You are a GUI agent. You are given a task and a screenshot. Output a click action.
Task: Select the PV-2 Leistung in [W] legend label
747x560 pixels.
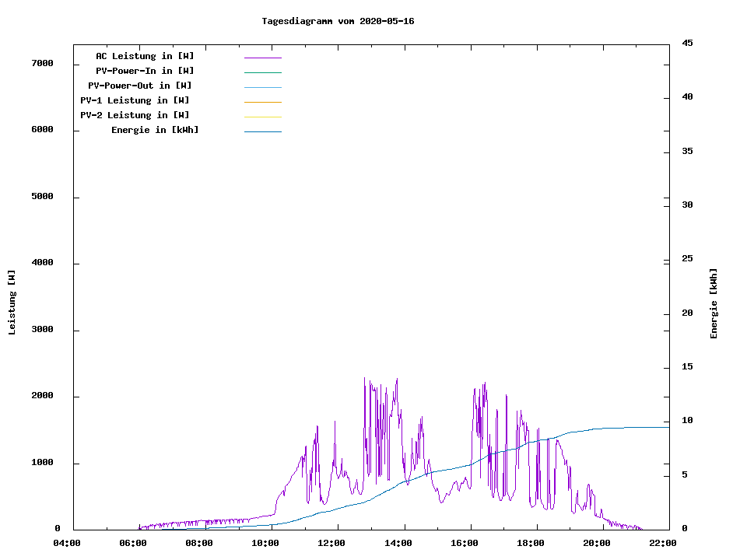pyautogui.click(x=135, y=115)
